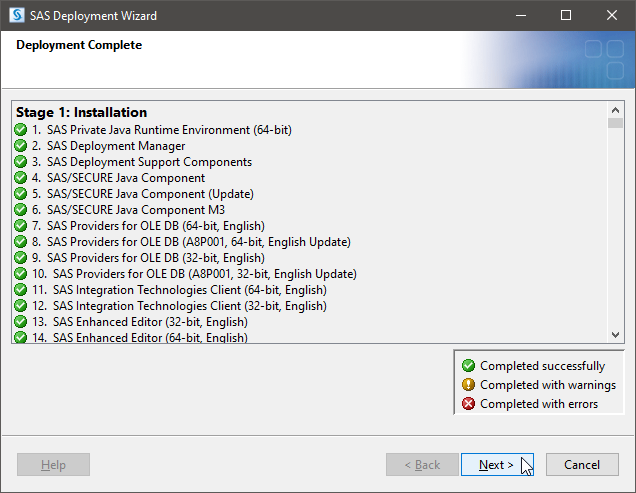Minimize the SAS Deployment Wizard window
Screen dimensions: 636x493
coord(521,15)
